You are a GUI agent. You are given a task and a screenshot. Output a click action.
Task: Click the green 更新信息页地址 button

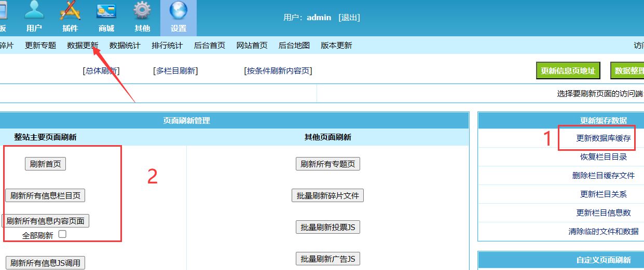[x=568, y=71]
